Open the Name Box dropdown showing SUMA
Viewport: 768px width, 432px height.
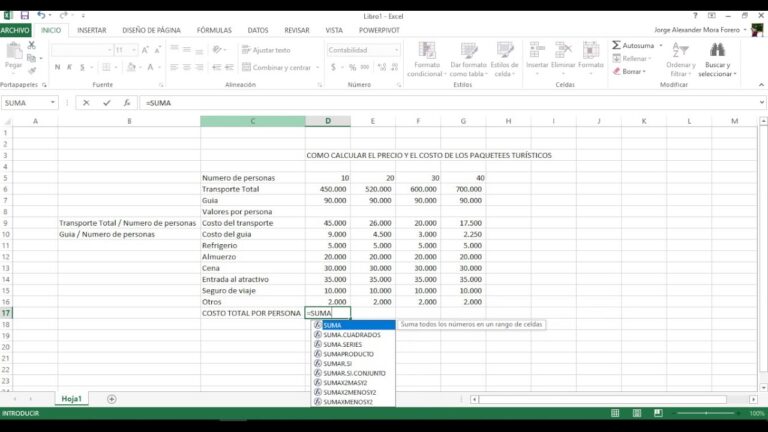pyautogui.click(x=53, y=103)
